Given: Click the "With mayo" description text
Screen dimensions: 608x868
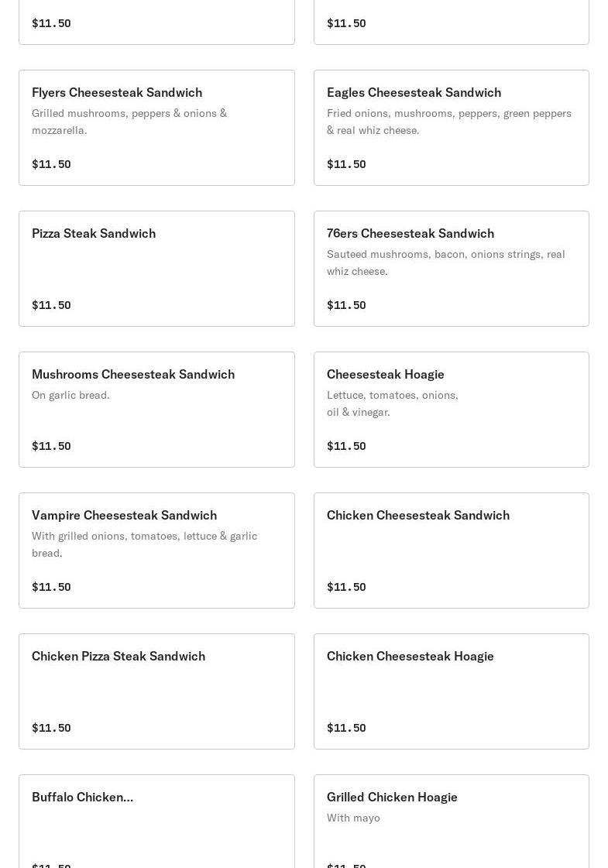Looking at the screenshot, I should tap(353, 818).
